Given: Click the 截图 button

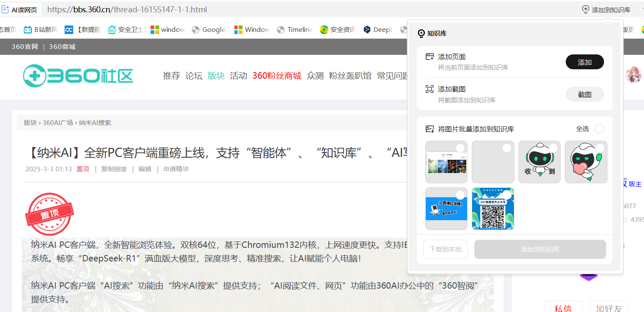Looking at the screenshot, I should click(585, 94).
